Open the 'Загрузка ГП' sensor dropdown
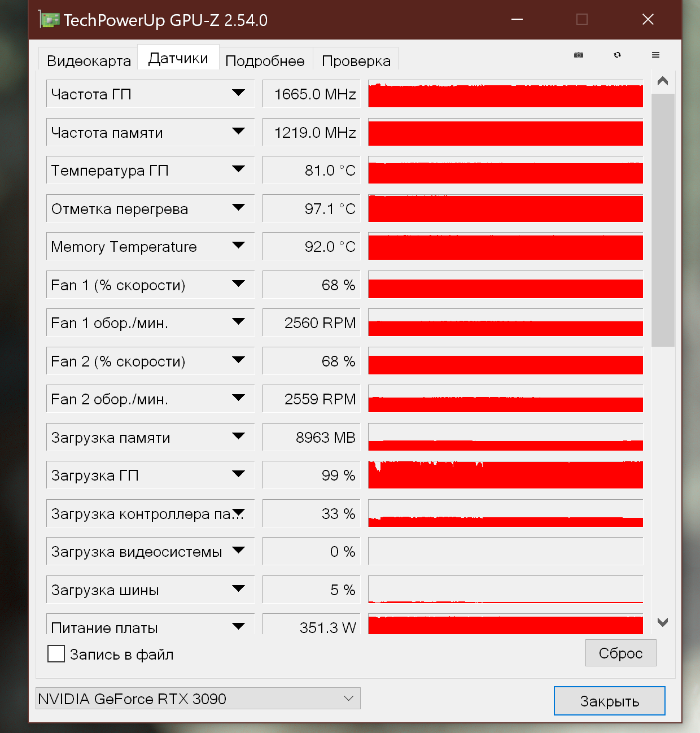The image size is (700, 733). tap(238, 474)
